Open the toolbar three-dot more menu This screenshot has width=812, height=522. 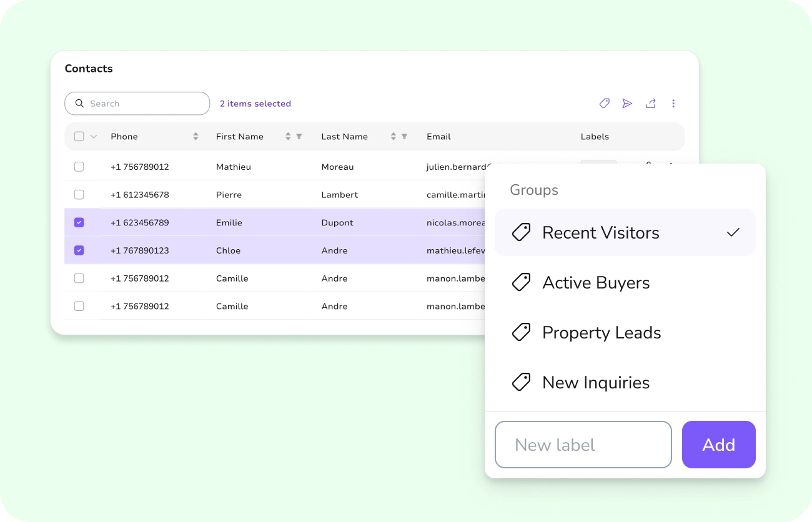[673, 104]
